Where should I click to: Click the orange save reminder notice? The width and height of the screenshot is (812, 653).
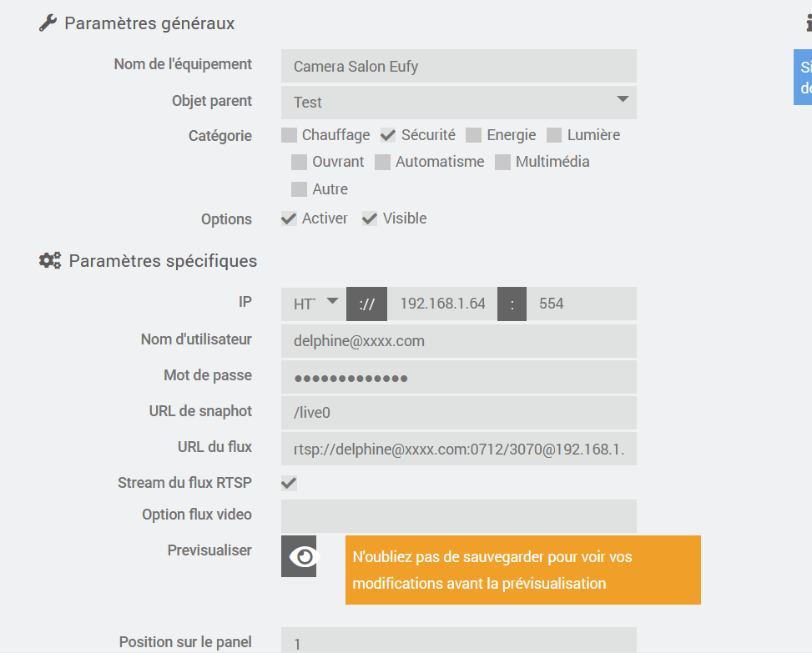(x=523, y=570)
